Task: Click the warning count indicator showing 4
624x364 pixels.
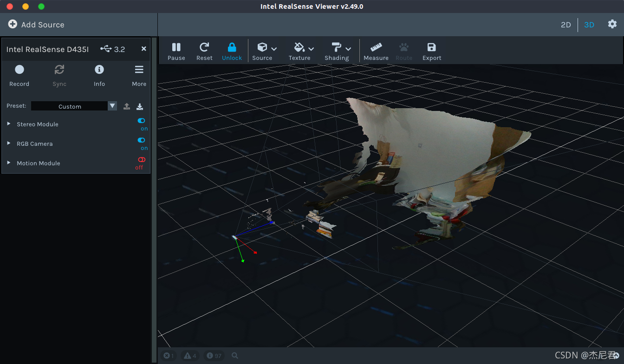Action: click(190, 356)
